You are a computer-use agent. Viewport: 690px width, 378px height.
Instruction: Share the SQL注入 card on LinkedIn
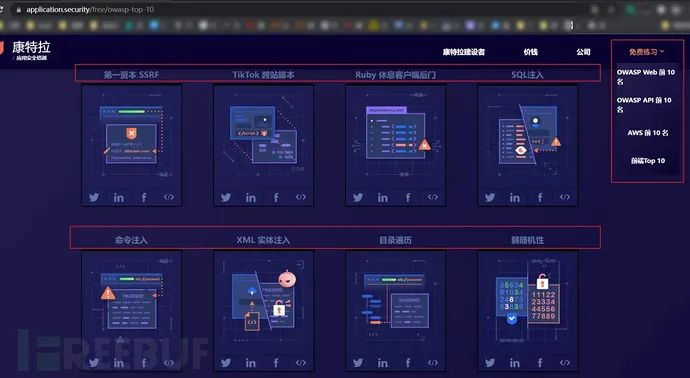[515, 198]
